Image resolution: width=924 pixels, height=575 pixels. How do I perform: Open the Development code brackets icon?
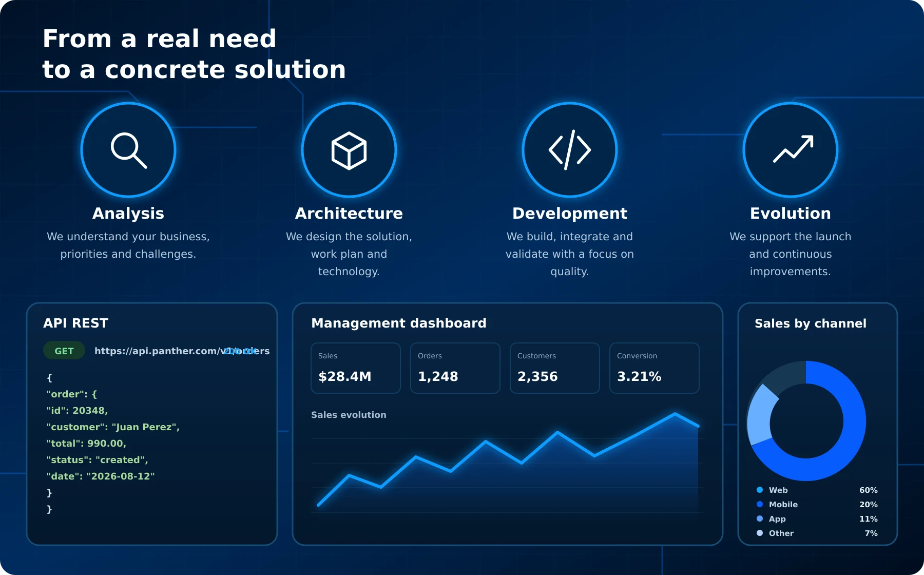pyautogui.click(x=570, y=150)
